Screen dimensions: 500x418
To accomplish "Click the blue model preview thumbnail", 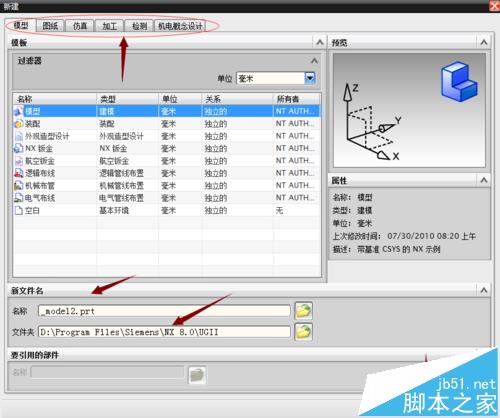I will tap(459, 81).
